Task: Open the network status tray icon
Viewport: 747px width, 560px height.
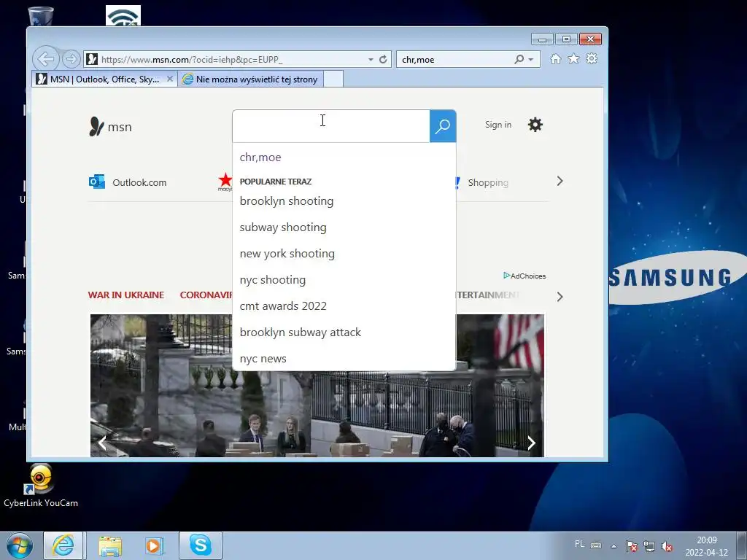Action: pyautogui.click(x=649, y=546)
